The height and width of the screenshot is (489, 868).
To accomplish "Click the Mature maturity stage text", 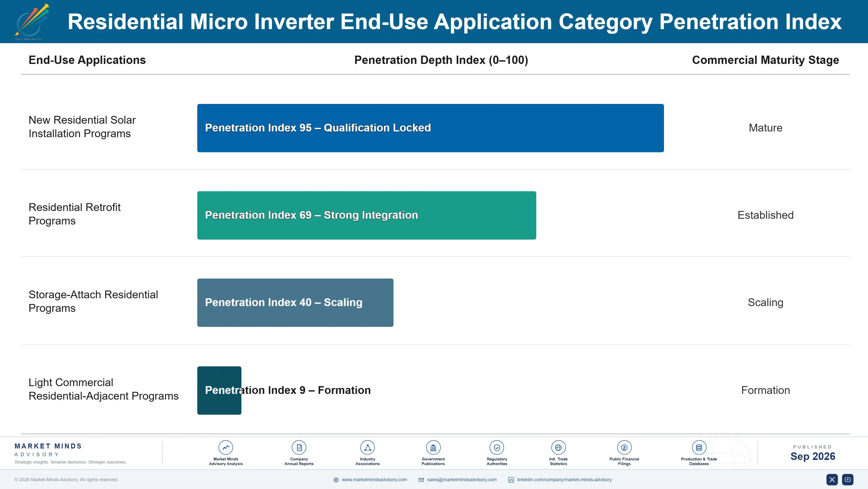I will click(x=765, y=128).
